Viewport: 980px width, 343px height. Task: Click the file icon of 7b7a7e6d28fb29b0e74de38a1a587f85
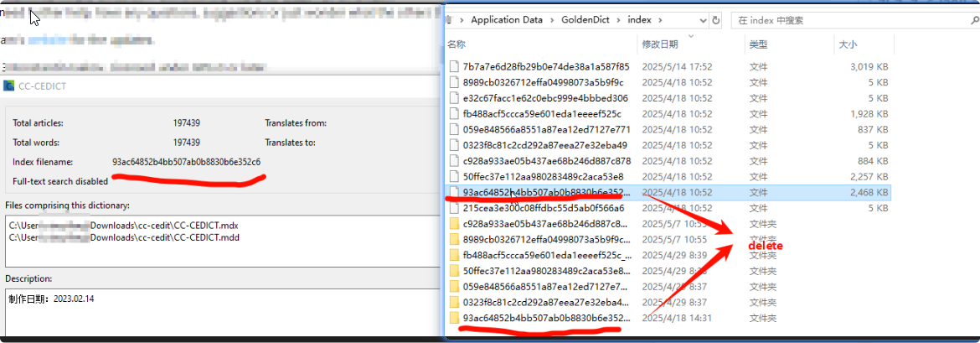[x=454, y=65]
